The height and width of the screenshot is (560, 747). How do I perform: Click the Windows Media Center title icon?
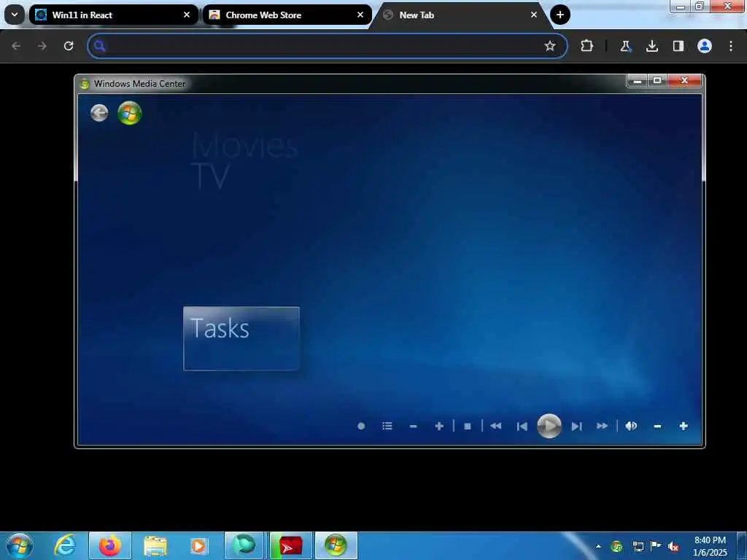(85, 84)
